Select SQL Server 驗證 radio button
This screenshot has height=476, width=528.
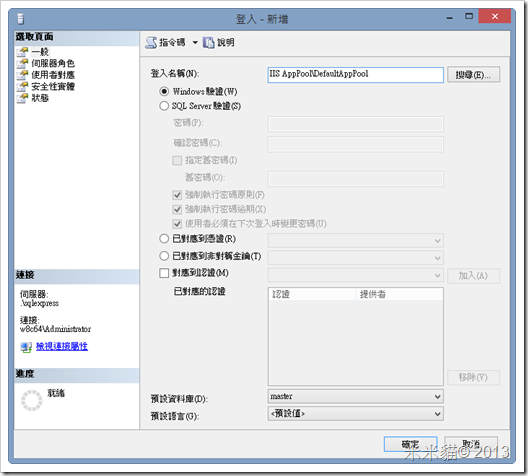tap(164, 106)
